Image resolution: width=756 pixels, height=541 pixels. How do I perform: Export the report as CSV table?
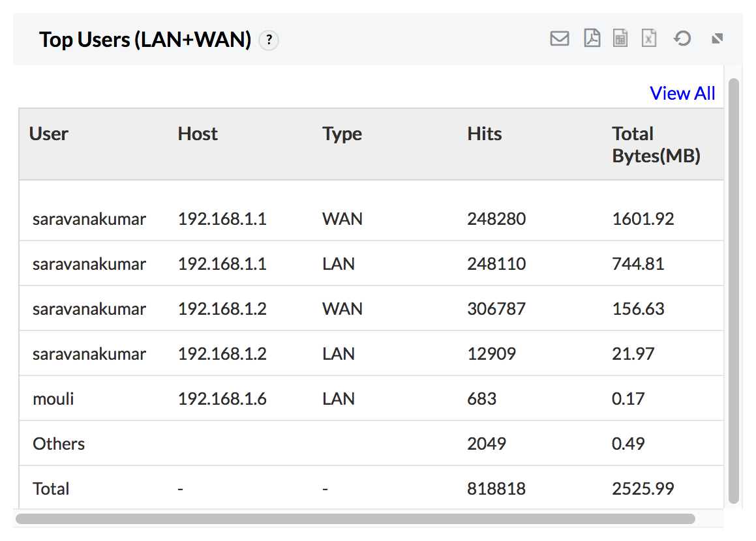point(620,39)
